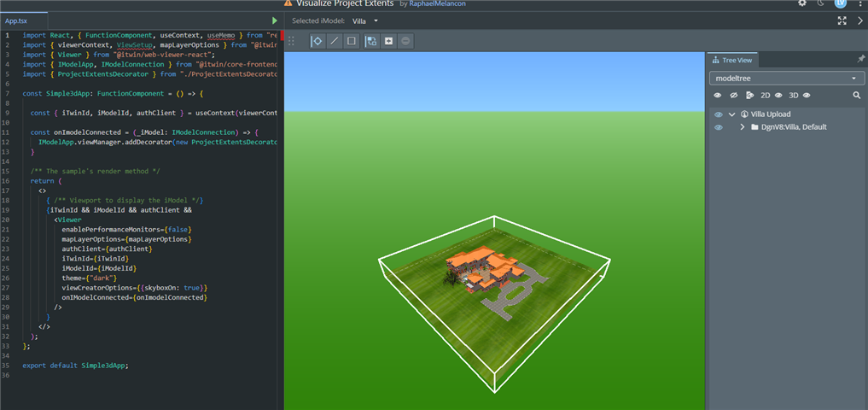Pin the Tree View panel
Viewport: 868px width, 410px height.
tap(860, 60)
